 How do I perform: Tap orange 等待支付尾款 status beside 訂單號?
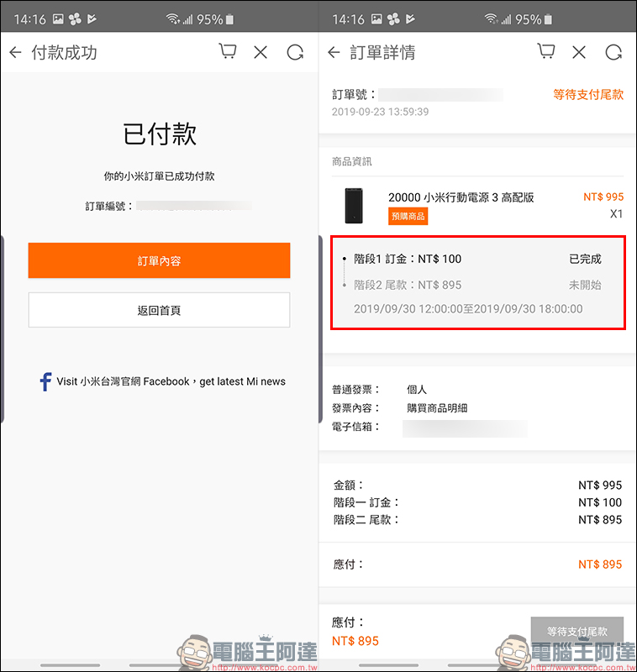click(x=587, y=94)
